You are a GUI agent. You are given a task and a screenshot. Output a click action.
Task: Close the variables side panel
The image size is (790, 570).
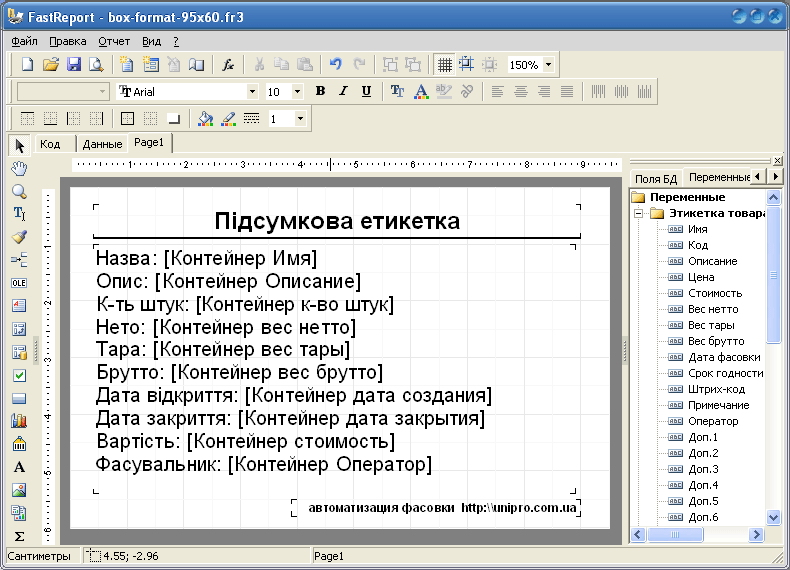point(777,160)
